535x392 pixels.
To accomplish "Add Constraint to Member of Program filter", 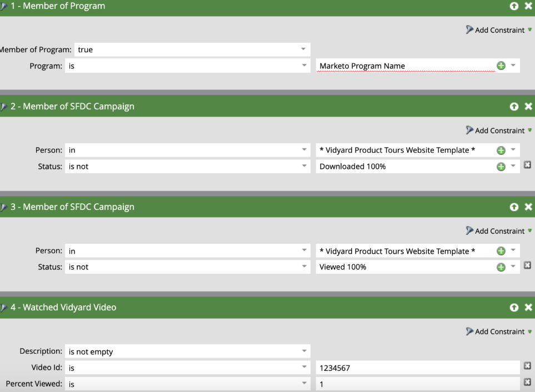I will (498, 30).
